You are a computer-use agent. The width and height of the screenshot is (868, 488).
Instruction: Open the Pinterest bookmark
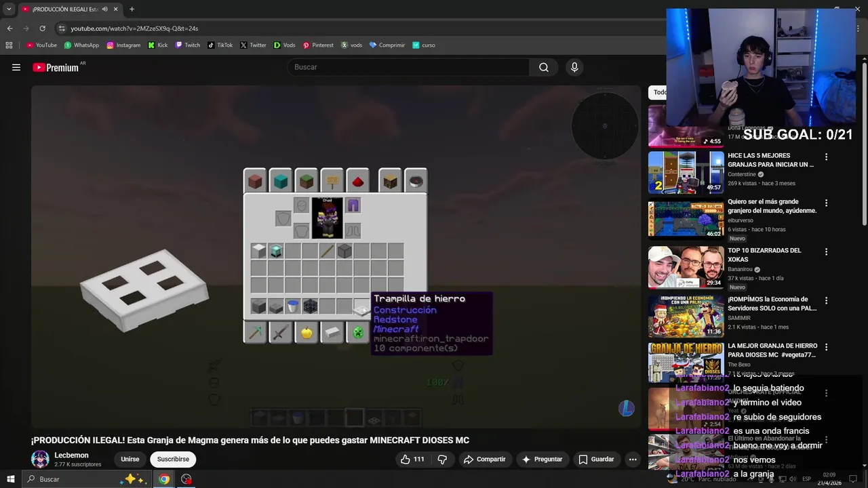click(x=318, y=45)
